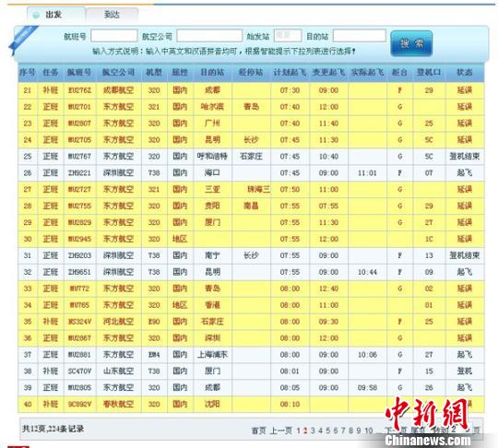
Task: Click the 状态 column header
Action: click(464, 73)
